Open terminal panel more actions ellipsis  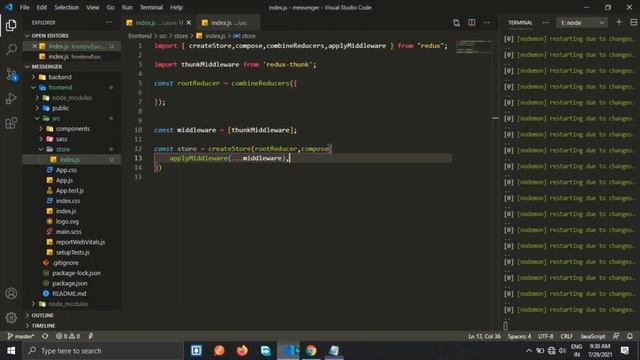[545, 22]
